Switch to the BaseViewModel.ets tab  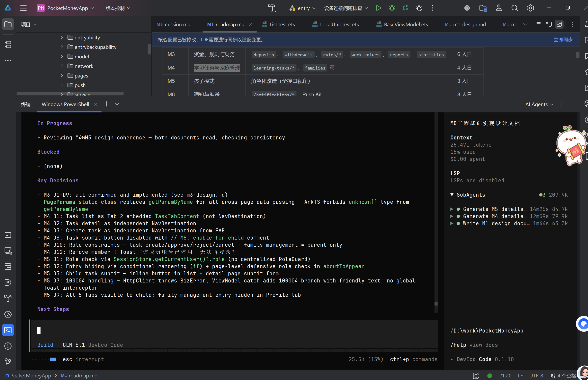click(402, 24)
